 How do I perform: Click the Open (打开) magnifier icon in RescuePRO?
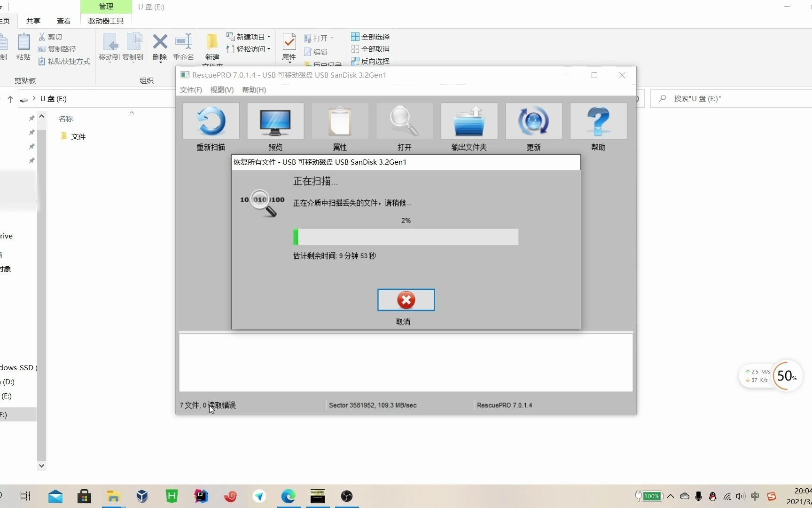405,121
